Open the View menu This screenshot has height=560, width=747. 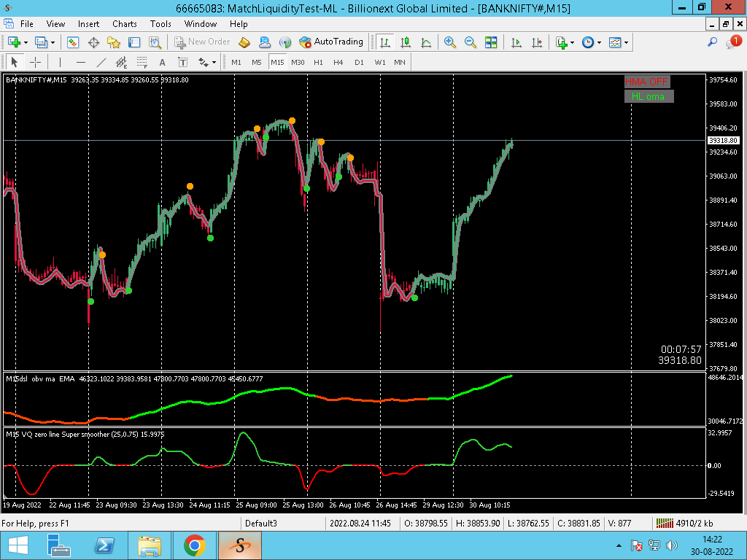[x=55, y=24]
